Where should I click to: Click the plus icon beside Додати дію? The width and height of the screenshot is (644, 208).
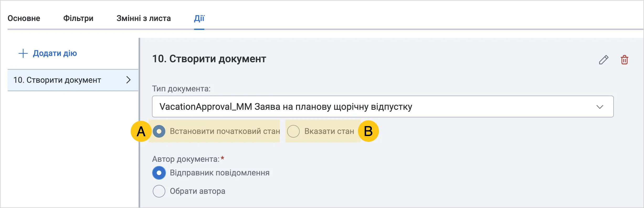click(x=23, y=53)
